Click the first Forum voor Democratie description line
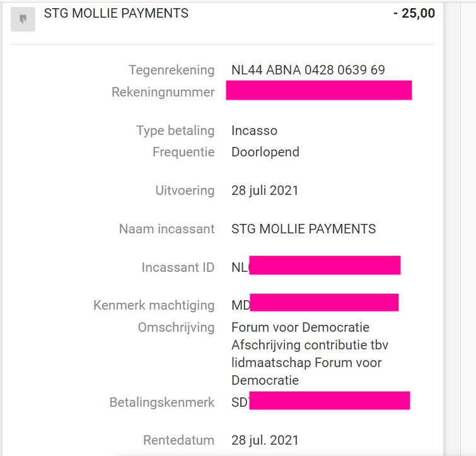The image size is (476, 456). (x=300, y=327)
